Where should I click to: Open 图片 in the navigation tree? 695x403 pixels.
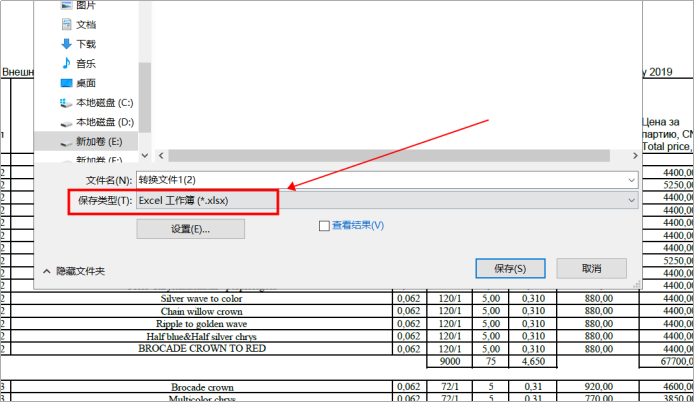(x=86, y=5)
